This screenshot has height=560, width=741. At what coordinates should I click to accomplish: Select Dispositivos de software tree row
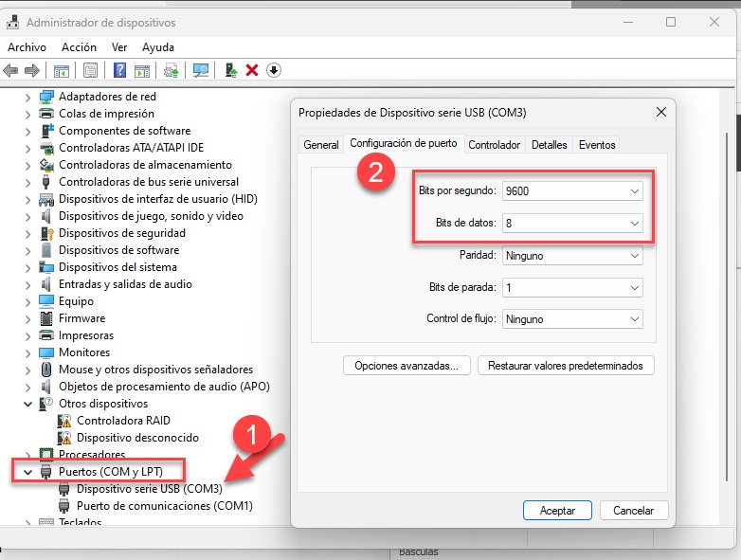coord(119,250)
